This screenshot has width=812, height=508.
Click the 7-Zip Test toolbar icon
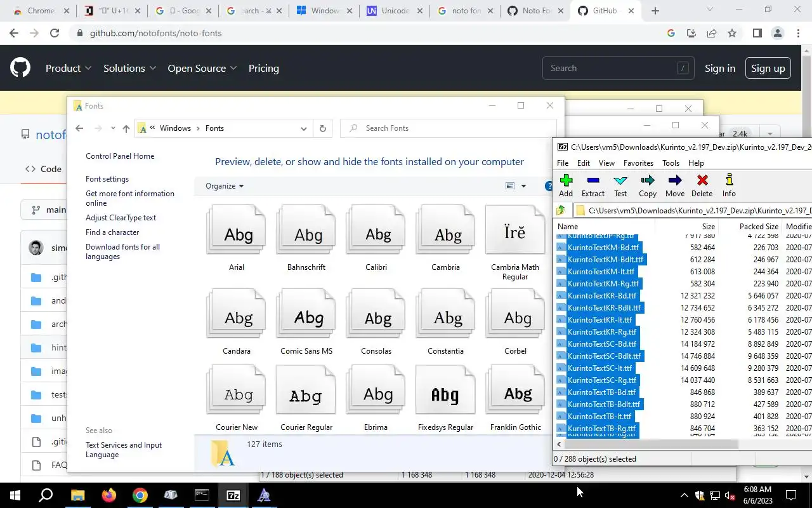click(620, 180)
